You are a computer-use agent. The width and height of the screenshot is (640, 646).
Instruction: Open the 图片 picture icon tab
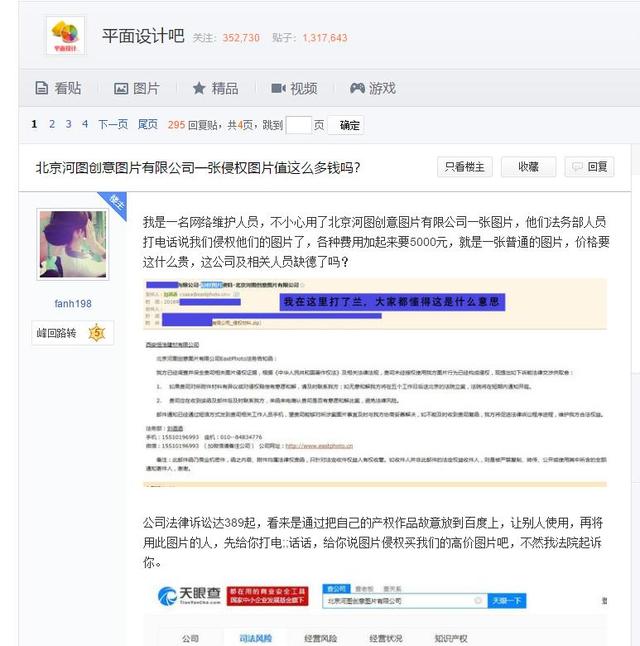click(x=121, y=88)
